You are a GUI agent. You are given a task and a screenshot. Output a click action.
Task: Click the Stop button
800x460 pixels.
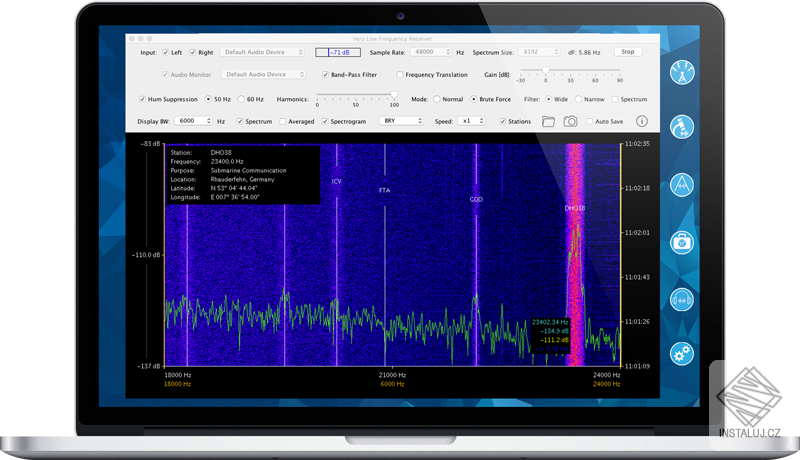click(628, 52)
